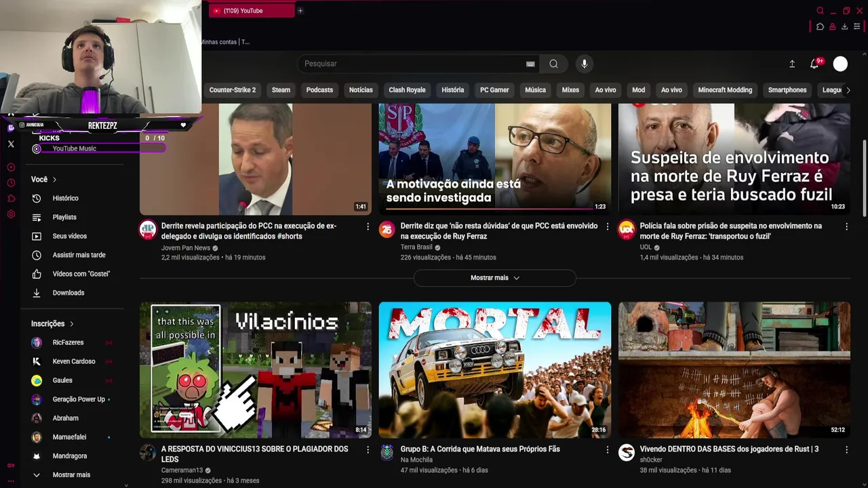The image size is (868, 488).
Task: Select the Counter-Strike 2 chip
Action: pos(233,90)
